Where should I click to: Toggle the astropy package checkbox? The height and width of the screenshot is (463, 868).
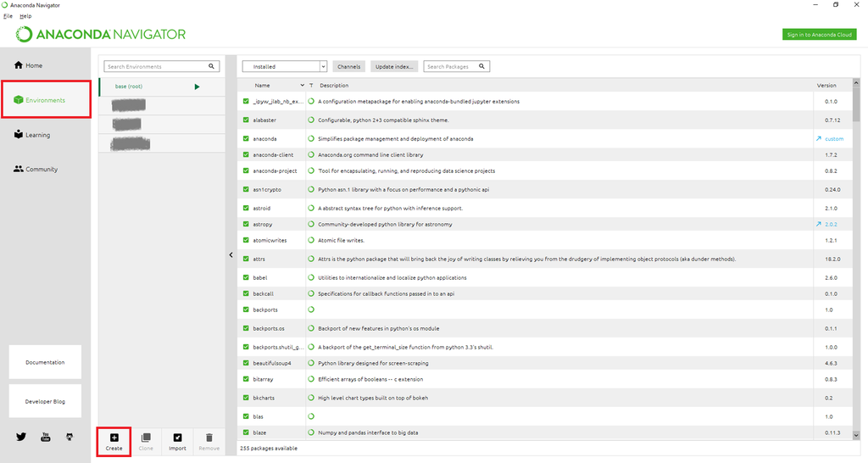point(246,225)
